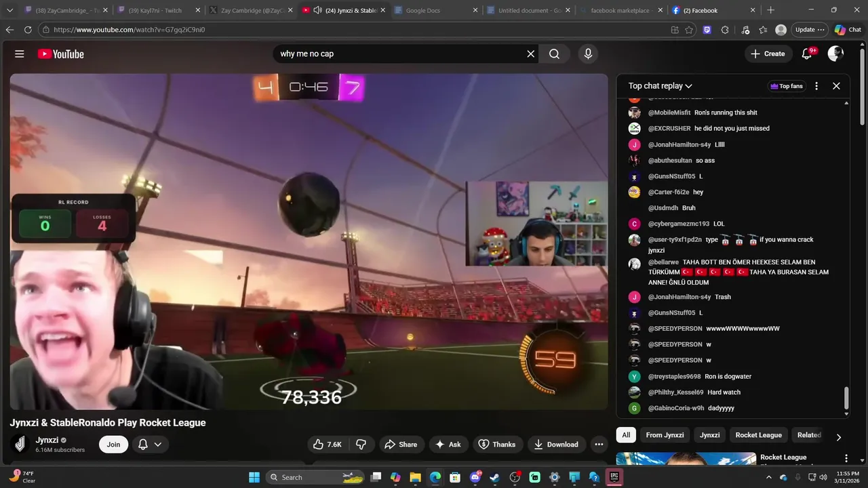Viewport: 868px width, 488px height.
Task: Open notification preferences dropdown beside Join
Action: pyautogui.click(x=150, y=445)
